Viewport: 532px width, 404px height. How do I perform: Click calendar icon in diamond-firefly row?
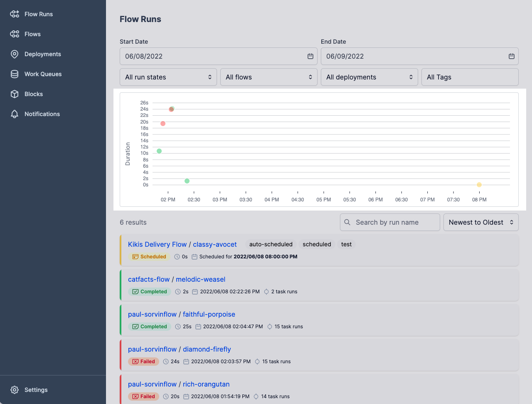[186, 362]
